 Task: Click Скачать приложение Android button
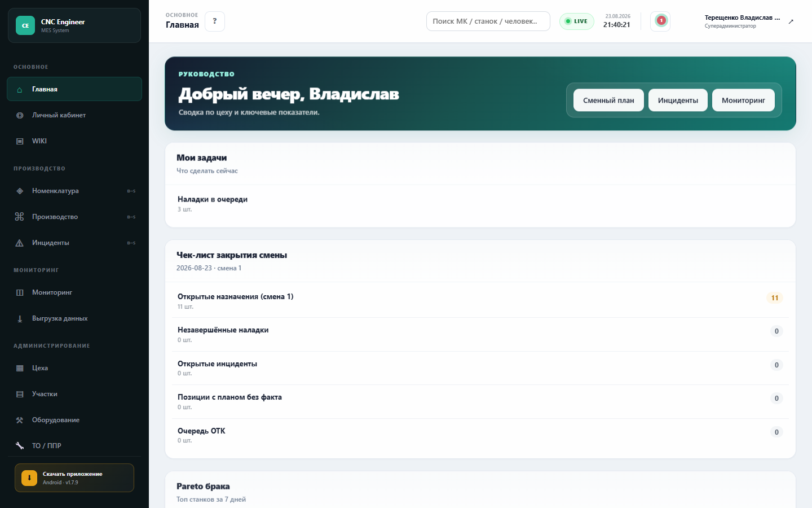[74, 478]
